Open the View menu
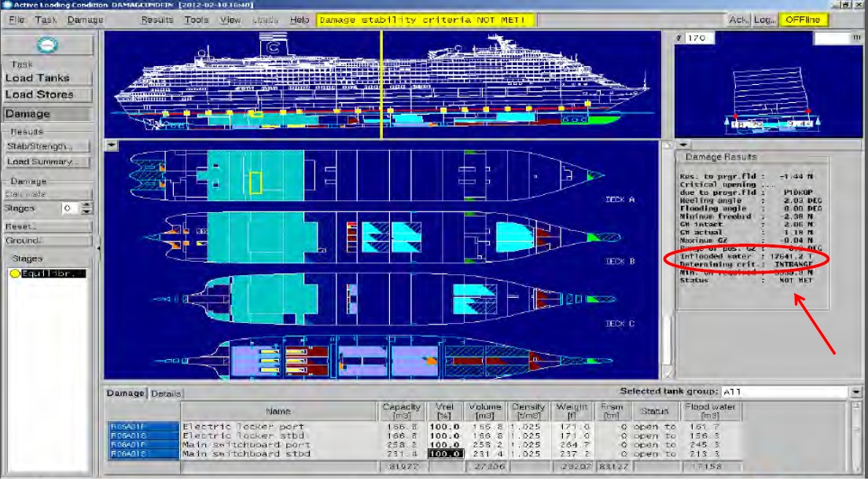 pyautogui.click(x=230, y=20)
